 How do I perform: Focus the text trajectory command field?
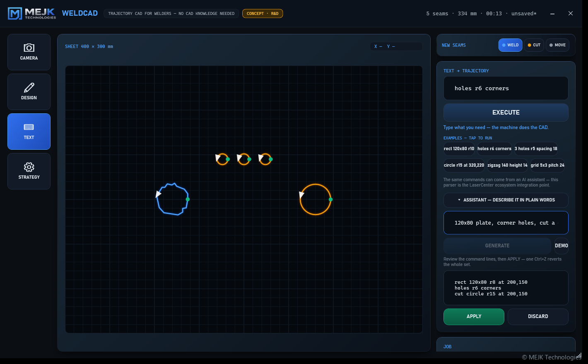coord(506,88)
